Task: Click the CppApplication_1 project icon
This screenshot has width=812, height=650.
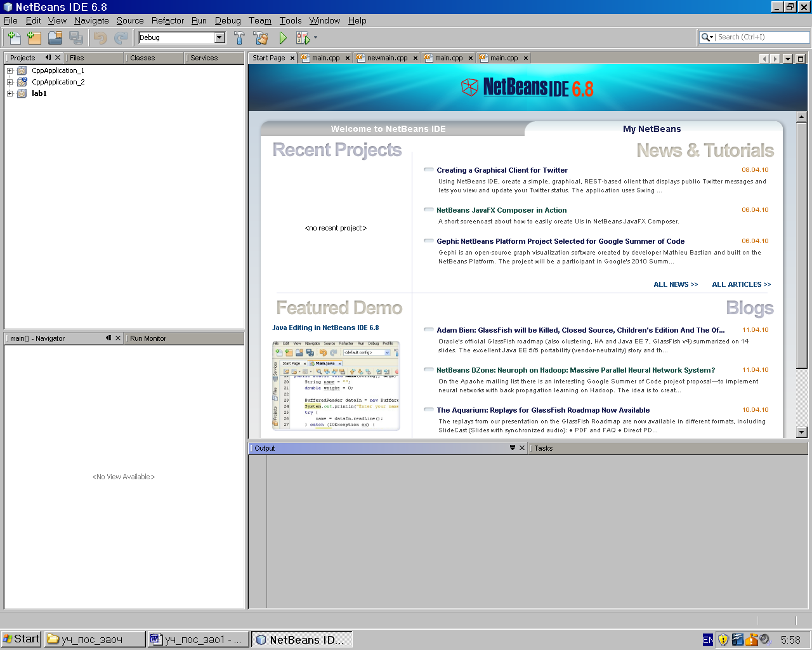Action: (22, 71)
